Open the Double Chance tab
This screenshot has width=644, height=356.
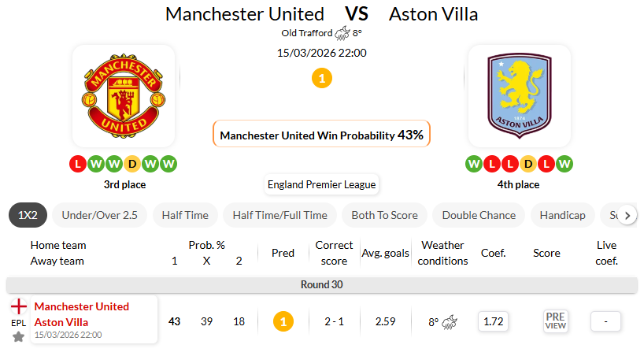point(479,215)
